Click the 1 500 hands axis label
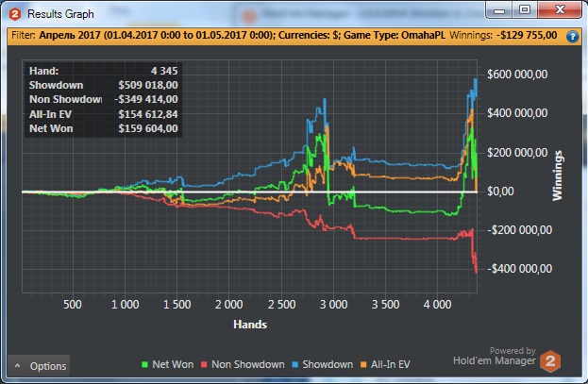This screenshot has height=384, width=588. click(x=177, y=304)
